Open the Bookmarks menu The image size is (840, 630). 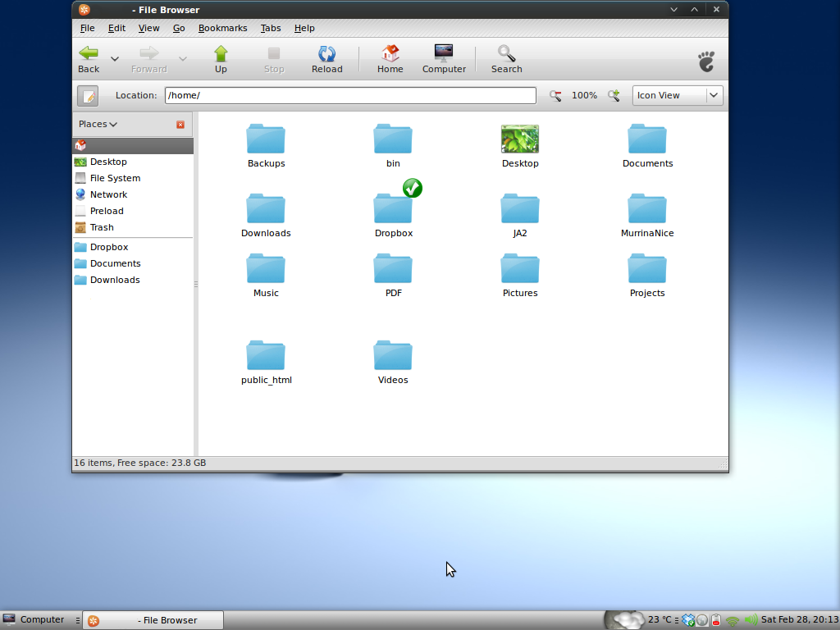point(223,29)
